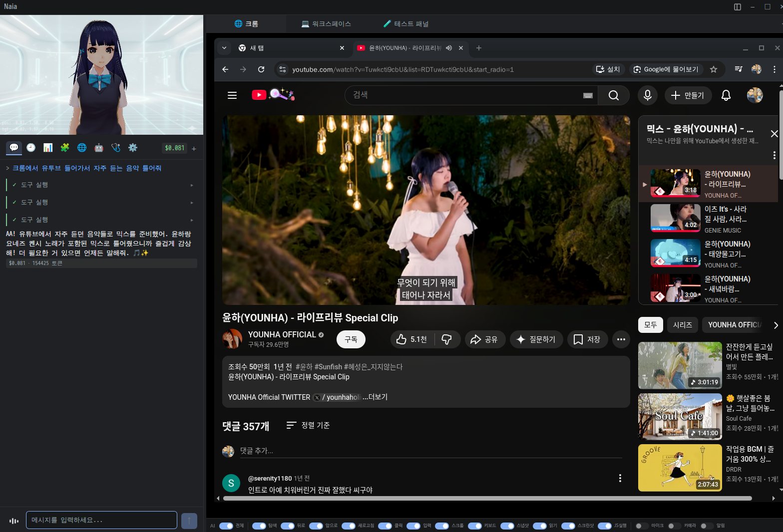
Task: Click the clock history icon
Action: 31,148
